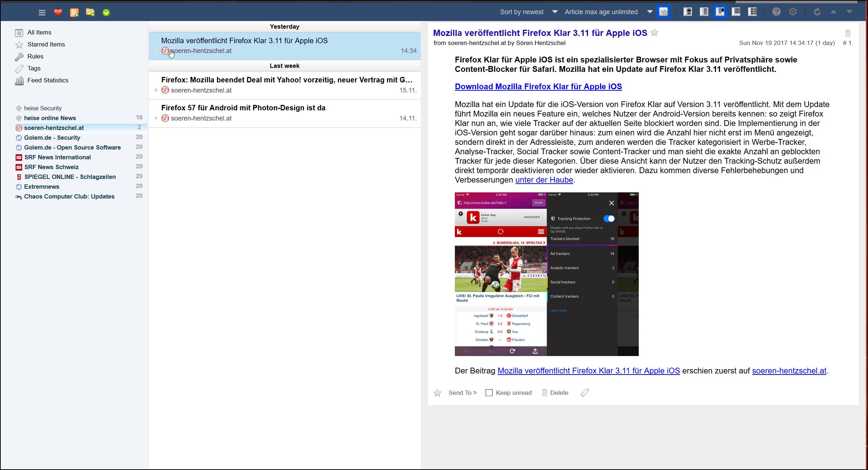Click trash icon at article top right
The width and height of the screenshot is (868, 470).
coord(848,33)
